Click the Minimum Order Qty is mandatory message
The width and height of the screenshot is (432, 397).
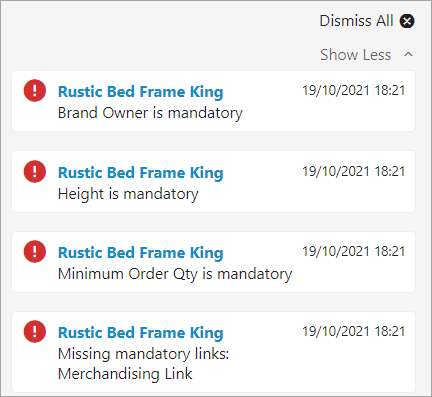pyautogui.click(x=175, y=274)
